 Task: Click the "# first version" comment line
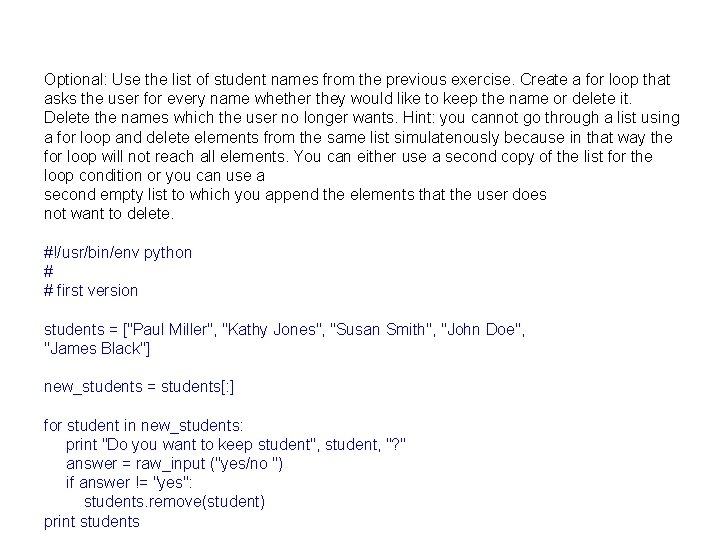91,290
